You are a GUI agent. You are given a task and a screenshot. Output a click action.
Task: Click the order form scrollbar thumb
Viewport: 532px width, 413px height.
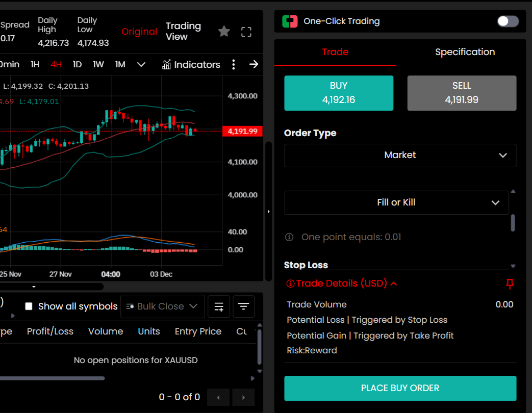pos(513,223)
